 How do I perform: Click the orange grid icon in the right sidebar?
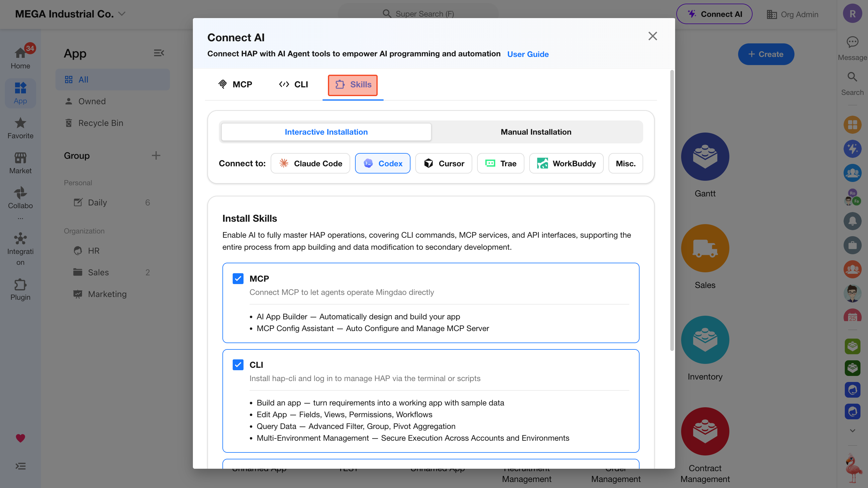(853, 125)
